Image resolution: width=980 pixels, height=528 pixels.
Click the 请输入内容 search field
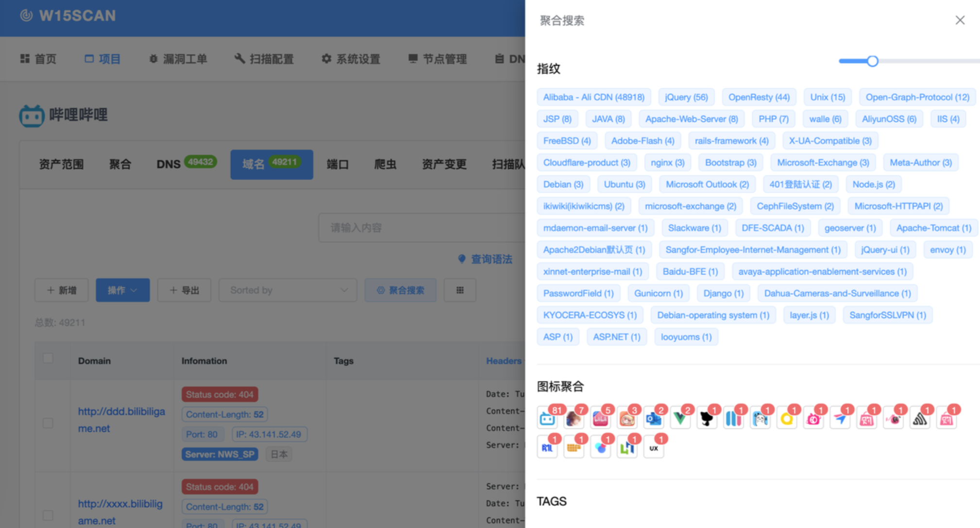point(422,228)
